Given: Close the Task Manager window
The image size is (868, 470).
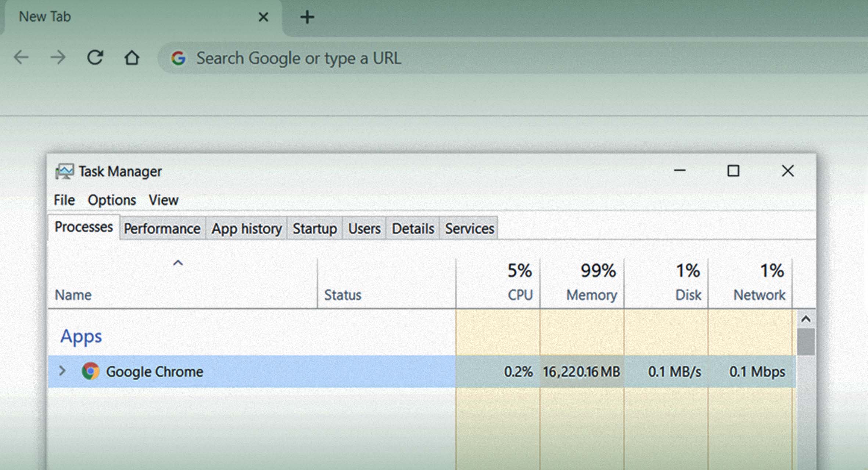Looking at the screenshot, I should tap(788, 171).
